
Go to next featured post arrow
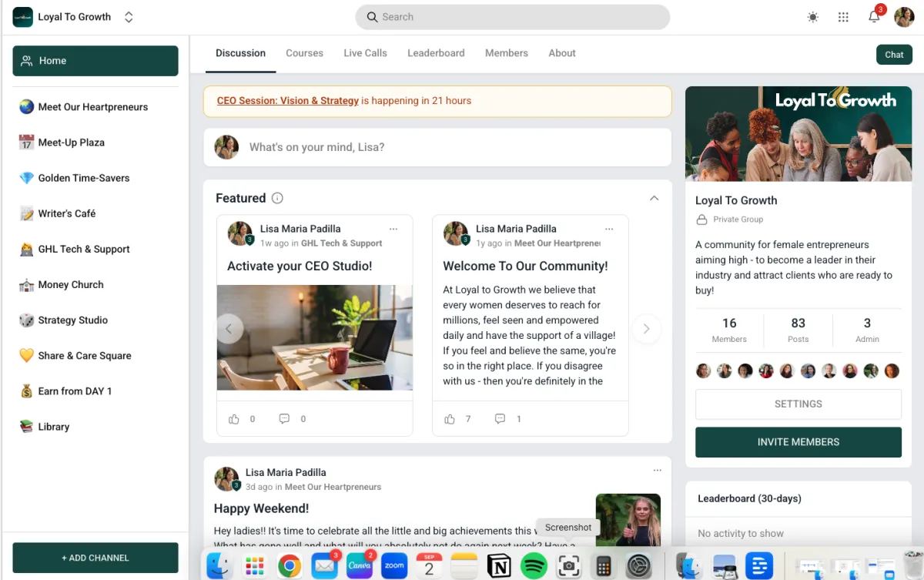click(x=646, y=329)
